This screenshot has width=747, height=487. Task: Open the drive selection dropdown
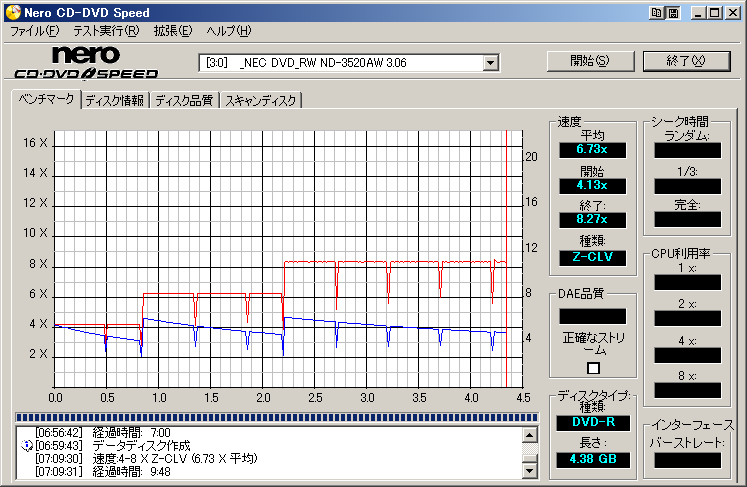pos(490,63)
